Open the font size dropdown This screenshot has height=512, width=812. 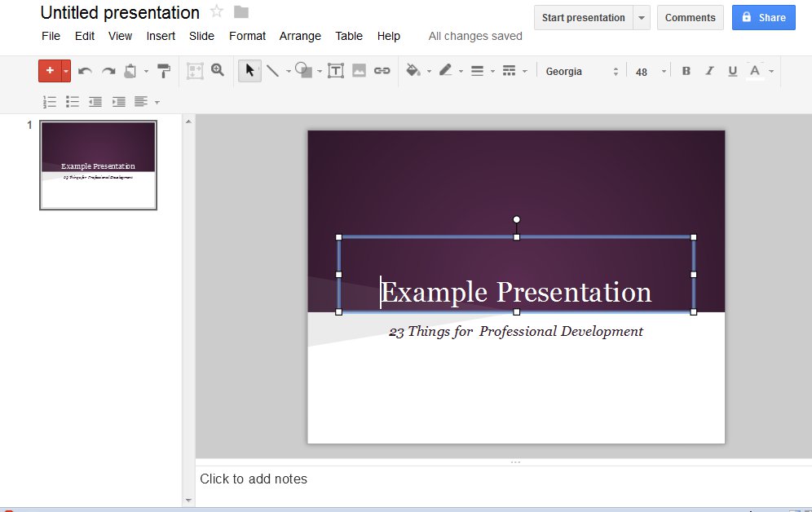(663, 72)
